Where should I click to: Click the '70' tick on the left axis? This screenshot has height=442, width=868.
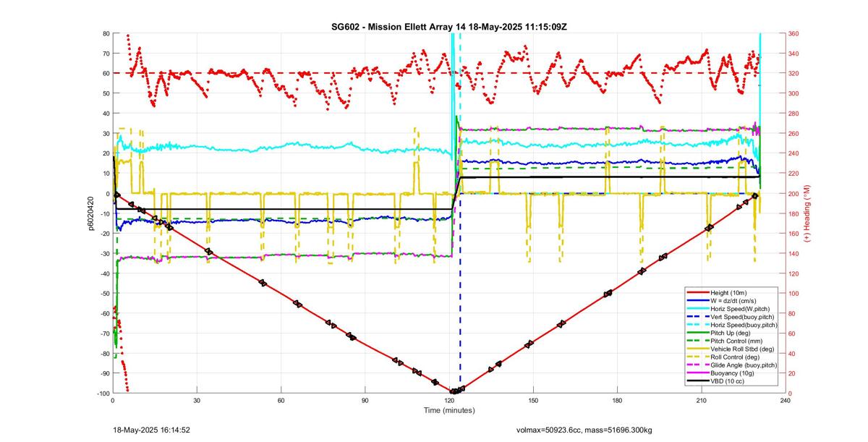point(106,54)
